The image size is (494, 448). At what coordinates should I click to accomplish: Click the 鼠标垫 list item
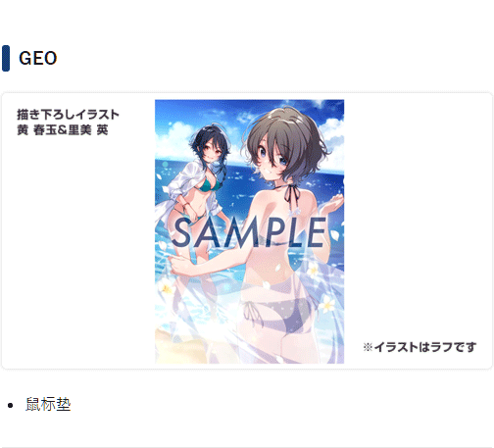(48, 404)
